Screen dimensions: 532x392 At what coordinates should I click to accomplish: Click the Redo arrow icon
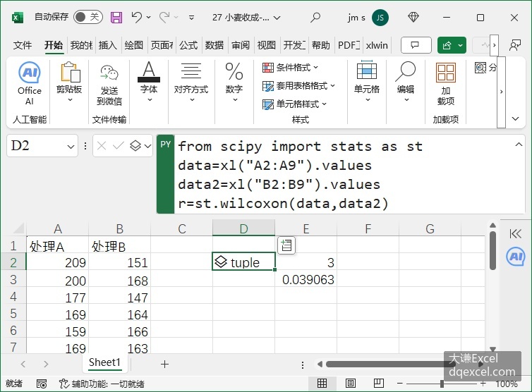pyautogui.click(x=164, y=17)
